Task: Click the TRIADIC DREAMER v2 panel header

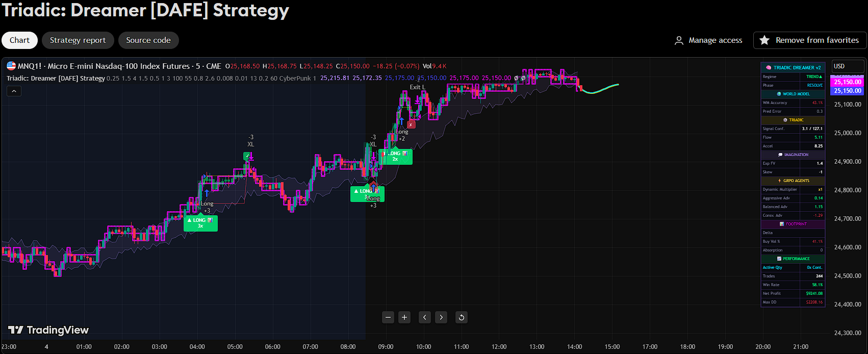Action: coord(793,67)
